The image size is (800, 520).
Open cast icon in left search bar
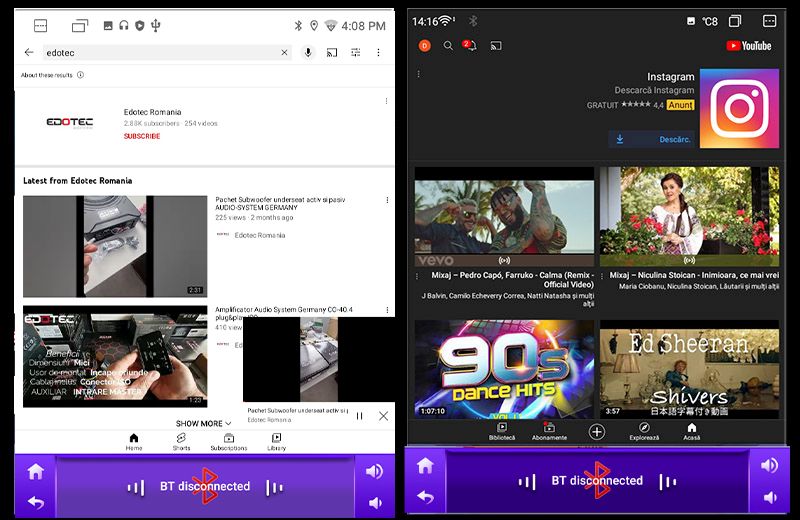332,52
